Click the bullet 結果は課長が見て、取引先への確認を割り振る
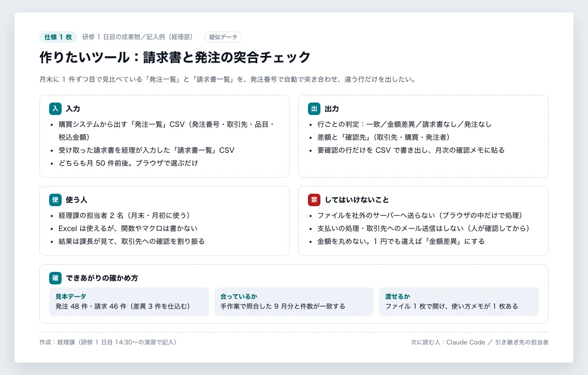 click(x=131, y=241)
